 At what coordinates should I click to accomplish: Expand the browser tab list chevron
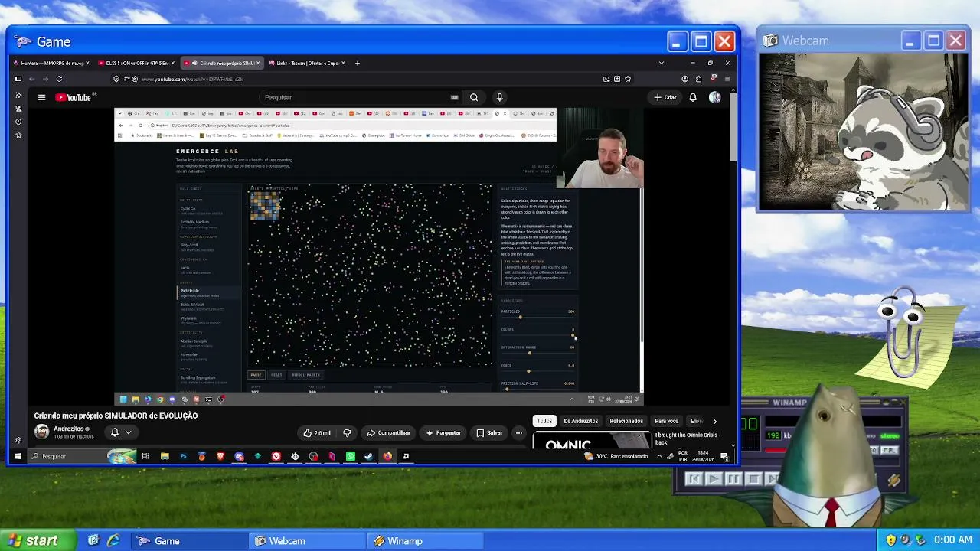point(661,63)
